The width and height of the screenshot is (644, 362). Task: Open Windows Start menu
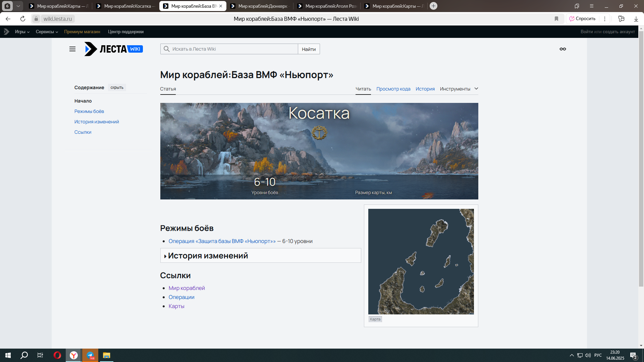(x=8, y=355)
